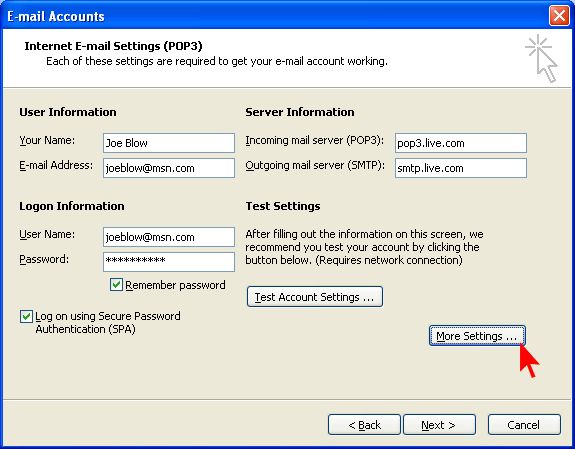Select the E-mail Address input field
Screen dimensions: 575x449
[x=169, y=168]
